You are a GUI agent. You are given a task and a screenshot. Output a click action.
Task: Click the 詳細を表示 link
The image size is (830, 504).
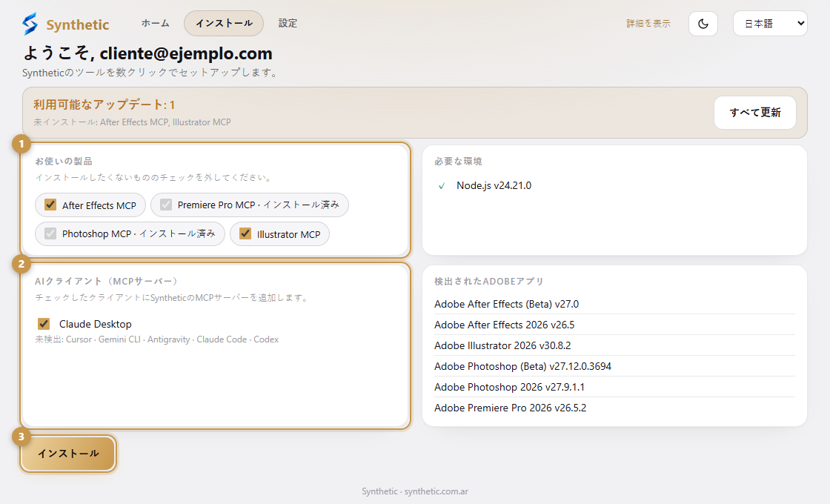(648, 23)
